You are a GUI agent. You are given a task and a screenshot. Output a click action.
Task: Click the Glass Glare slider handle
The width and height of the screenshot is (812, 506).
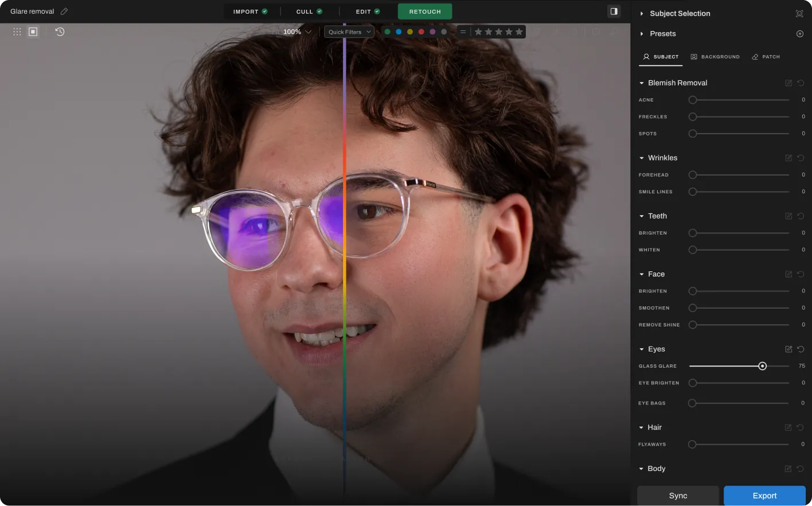click(762, 366)
